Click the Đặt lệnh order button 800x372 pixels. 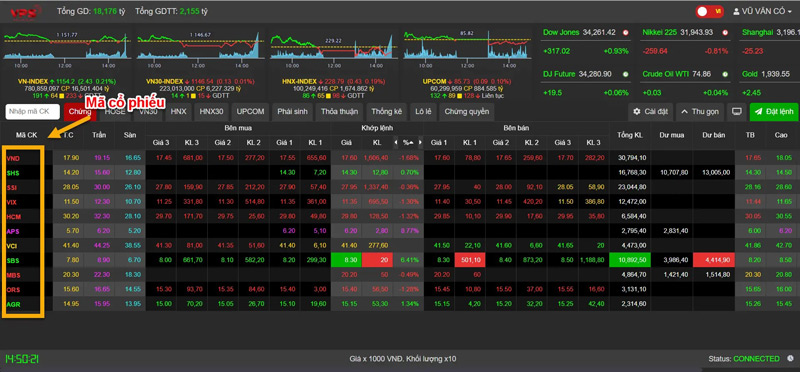coord(773,112)
